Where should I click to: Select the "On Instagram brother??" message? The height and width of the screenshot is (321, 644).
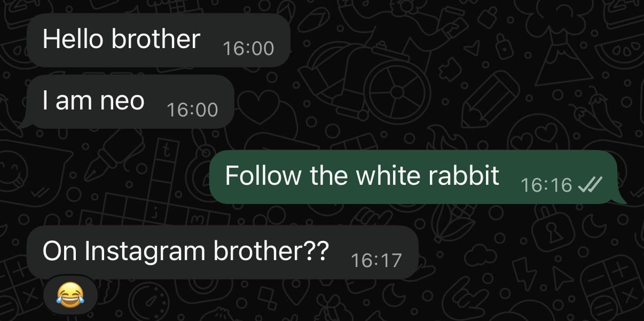point(222,252)
